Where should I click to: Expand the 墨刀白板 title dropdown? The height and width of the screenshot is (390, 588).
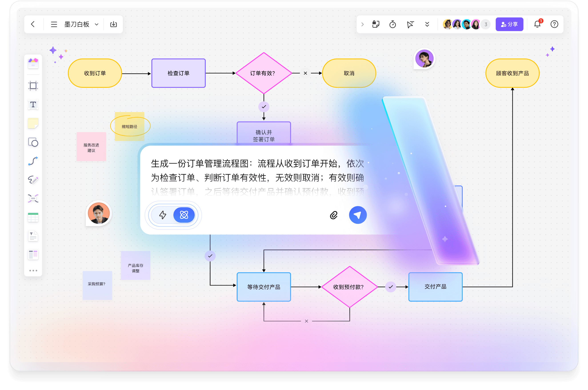pyautogui.click(x=97, y=24)
